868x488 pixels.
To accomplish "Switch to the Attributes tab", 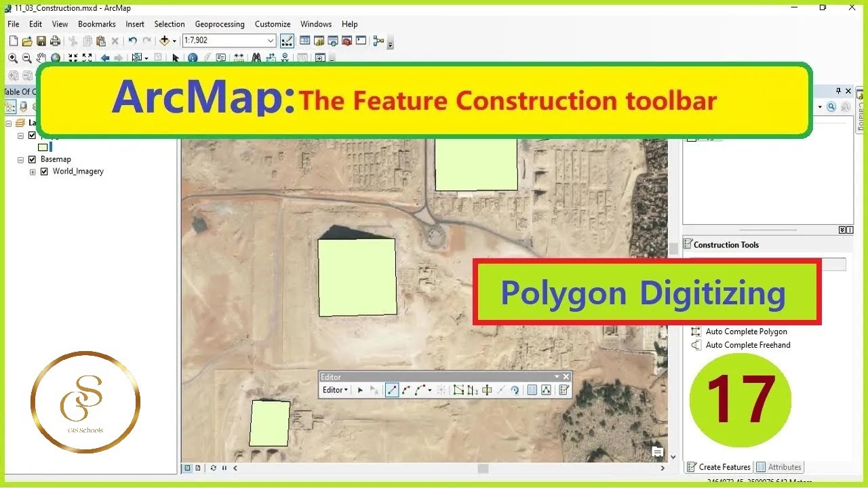I will [778, 467].
